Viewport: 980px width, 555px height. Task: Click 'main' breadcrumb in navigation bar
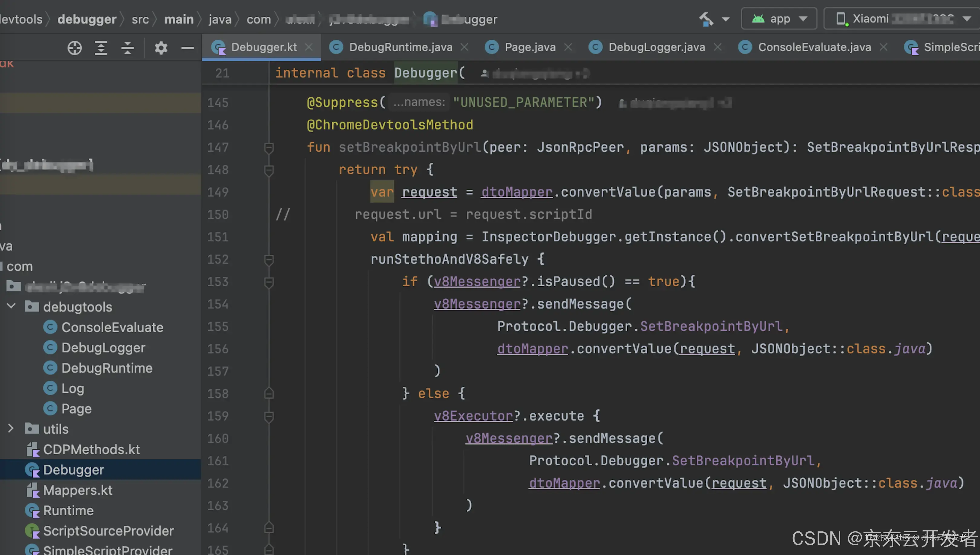179,19
